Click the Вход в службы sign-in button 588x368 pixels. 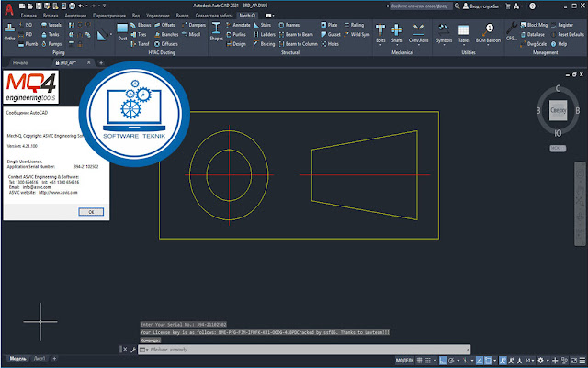tap(481, 6)
